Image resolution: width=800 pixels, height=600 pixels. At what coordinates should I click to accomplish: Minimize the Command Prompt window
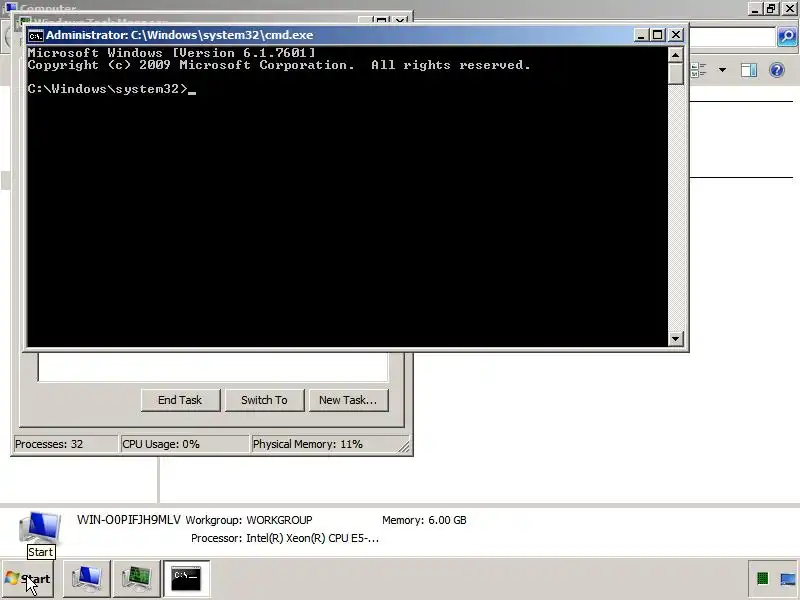[x=641, y=35]
